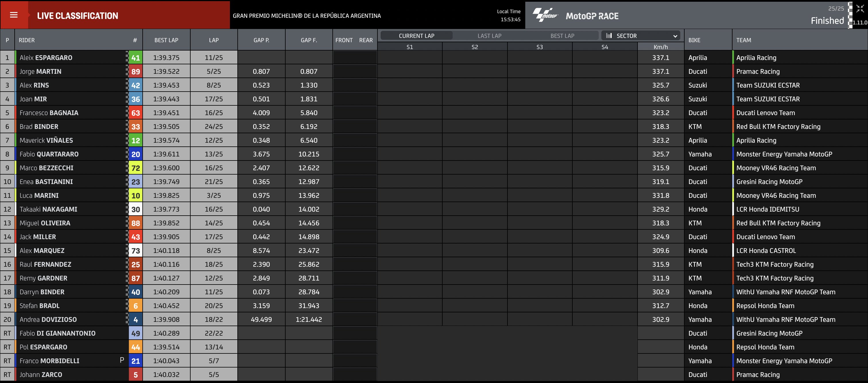
Task: Click the race title Gran Premio Michelin
Action: point(307,16)
